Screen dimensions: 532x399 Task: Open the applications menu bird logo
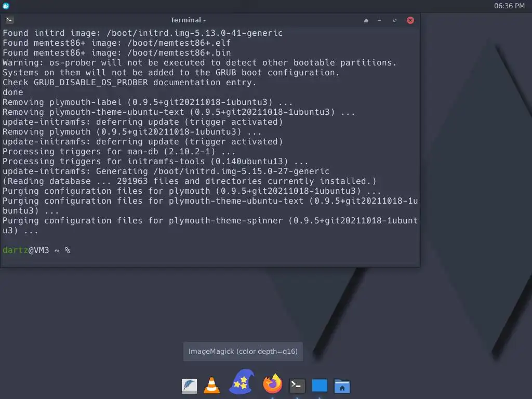[x=6, y=6]
